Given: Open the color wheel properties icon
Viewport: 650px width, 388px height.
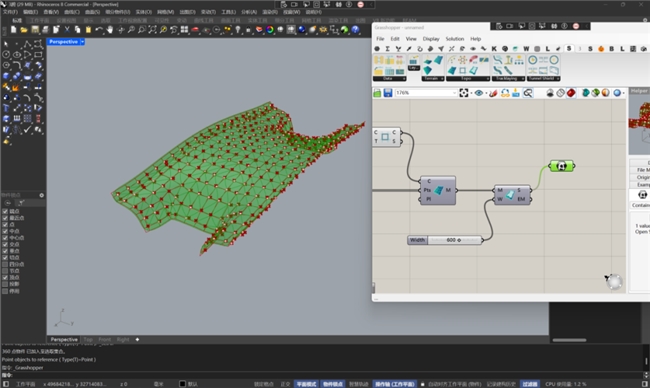Looking at the screenshot, I should [x=270, y=29].
